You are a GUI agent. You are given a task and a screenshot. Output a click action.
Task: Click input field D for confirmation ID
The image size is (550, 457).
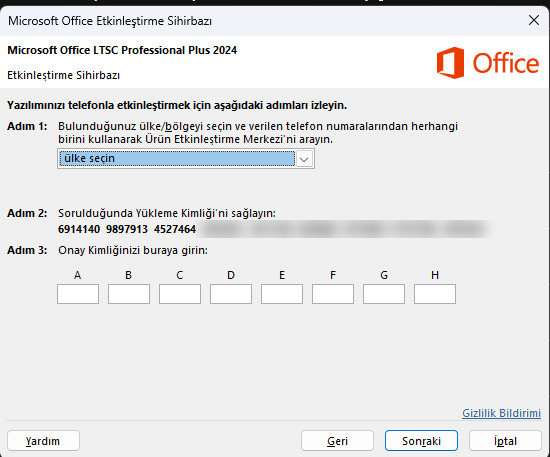231,294
